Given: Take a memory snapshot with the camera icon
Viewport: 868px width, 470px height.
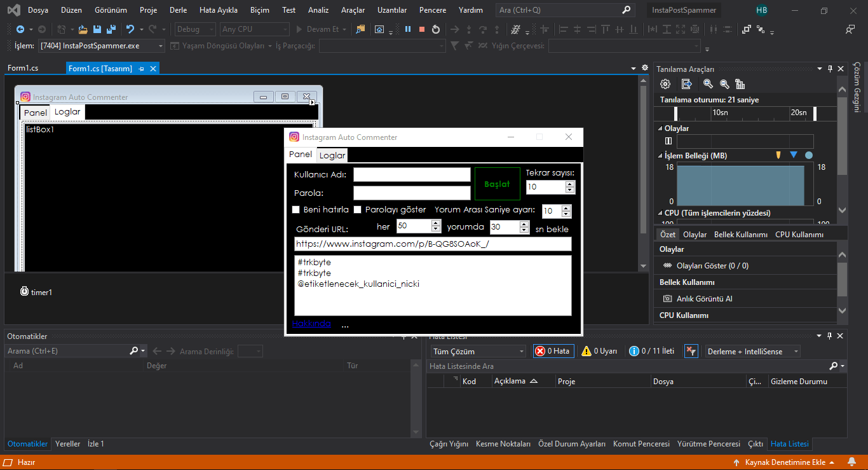Looking at the screenshot, I should point(667,298).
